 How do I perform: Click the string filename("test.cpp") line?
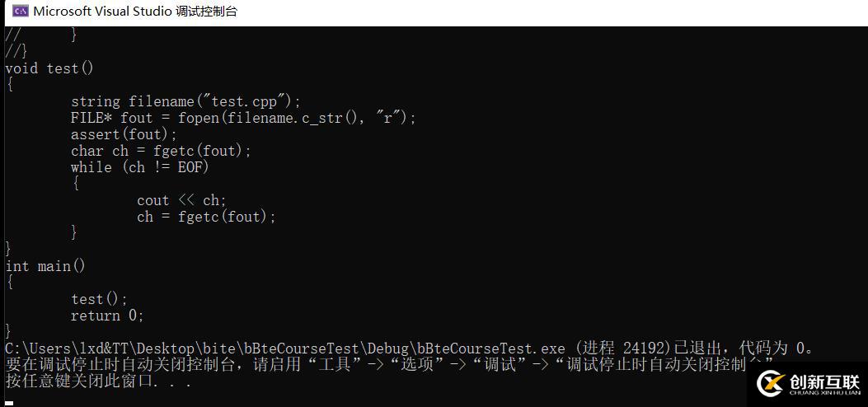click(185, 101)
